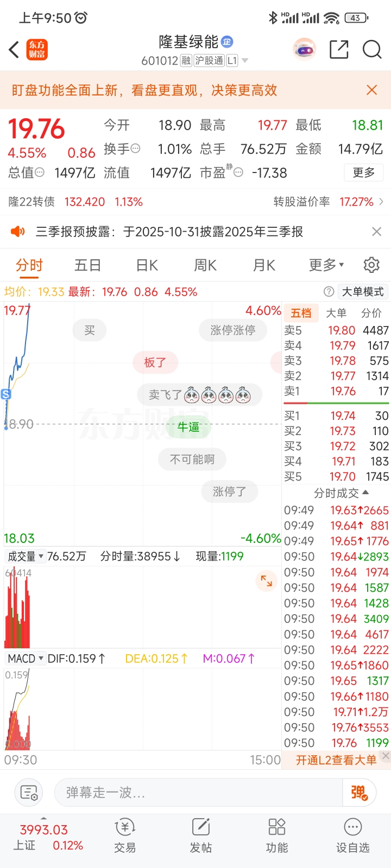Screen dimensions: 391x868
Task: Select the 五档 order book tab
Action: [301, 312]
